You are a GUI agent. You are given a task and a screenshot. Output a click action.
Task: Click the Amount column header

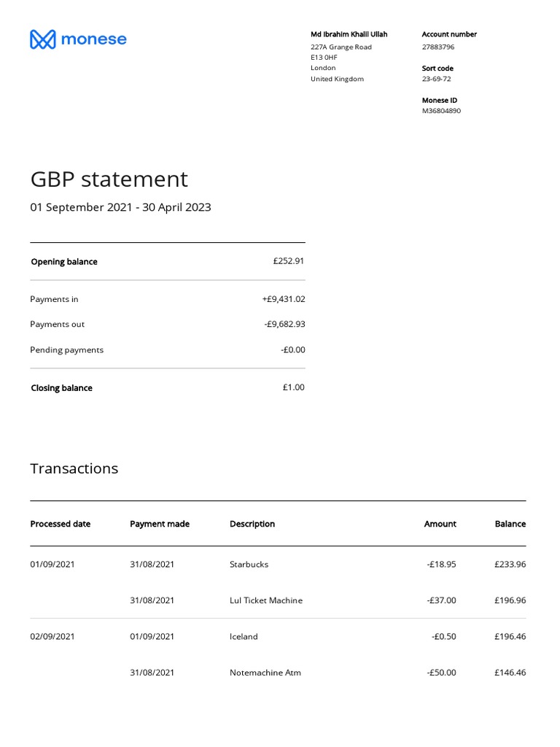440,524
